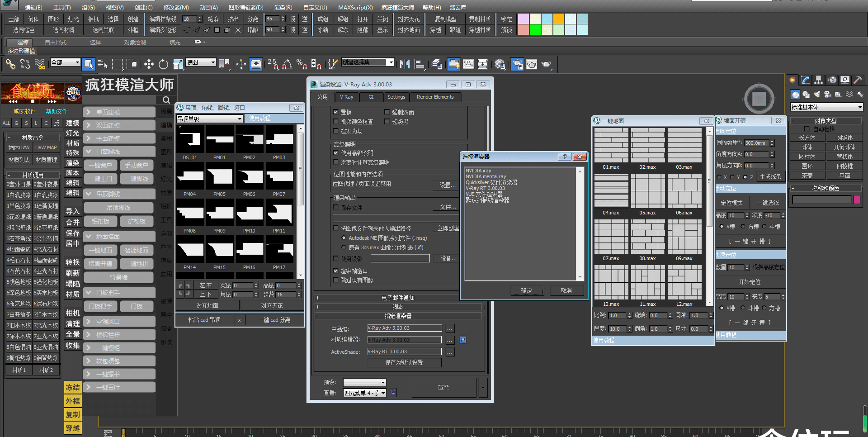Screen dimensions: 868x437
Task: Open the 查看 view dropdown
Action: pos(364,393)
